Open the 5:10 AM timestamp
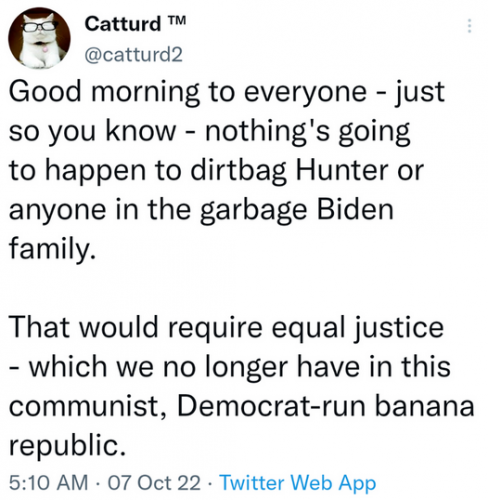The image size is (488, 500). (x=48, y=482)
